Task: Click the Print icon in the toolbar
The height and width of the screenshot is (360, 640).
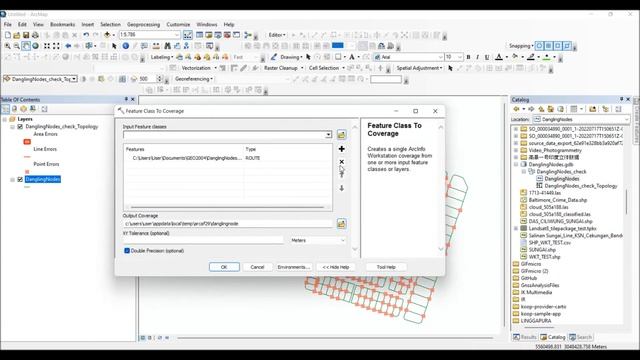Action: point(35,35)
